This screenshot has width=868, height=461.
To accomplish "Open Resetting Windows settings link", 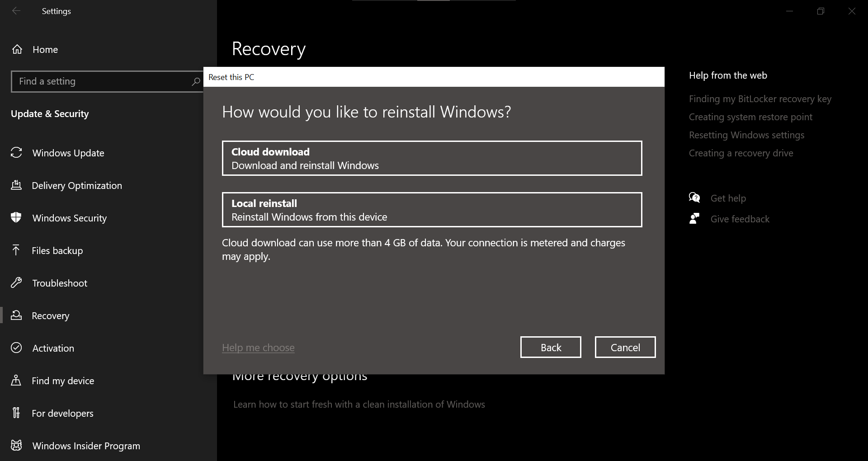I will [746, 135].
